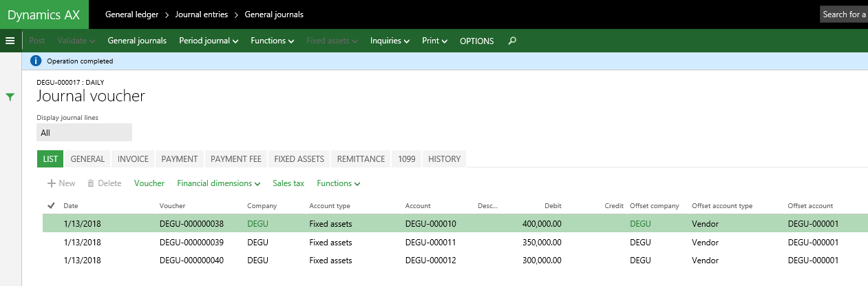Click the magnifier search icon in toolbar

coord(511,41)
